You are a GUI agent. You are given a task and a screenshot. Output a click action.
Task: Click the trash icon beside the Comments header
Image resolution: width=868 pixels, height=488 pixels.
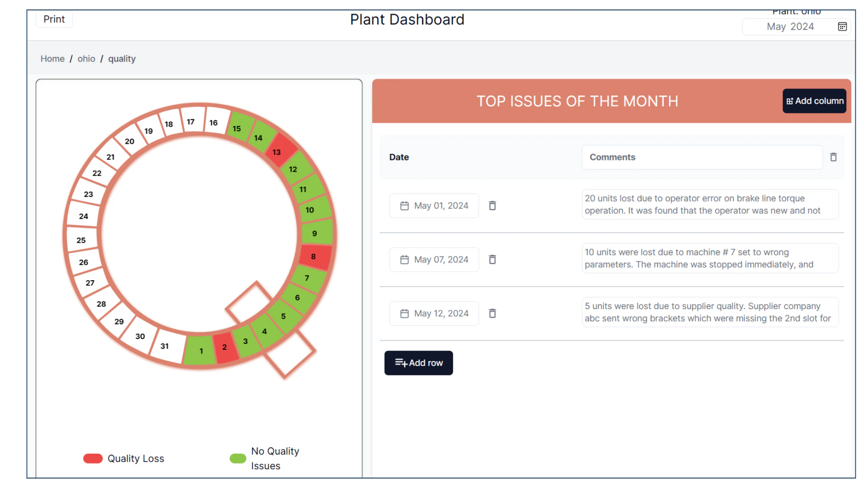[x=834, y=157]
